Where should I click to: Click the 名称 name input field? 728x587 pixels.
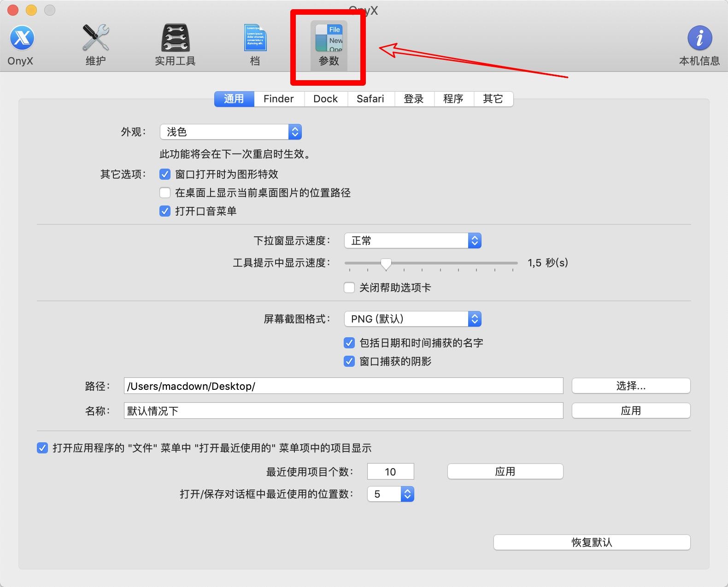coord(344,411)
